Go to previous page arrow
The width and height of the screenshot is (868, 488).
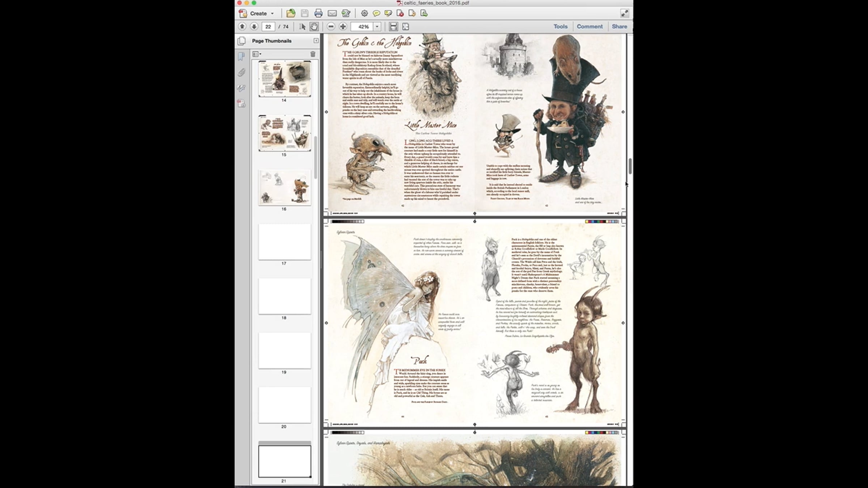[x=242, y=26]
